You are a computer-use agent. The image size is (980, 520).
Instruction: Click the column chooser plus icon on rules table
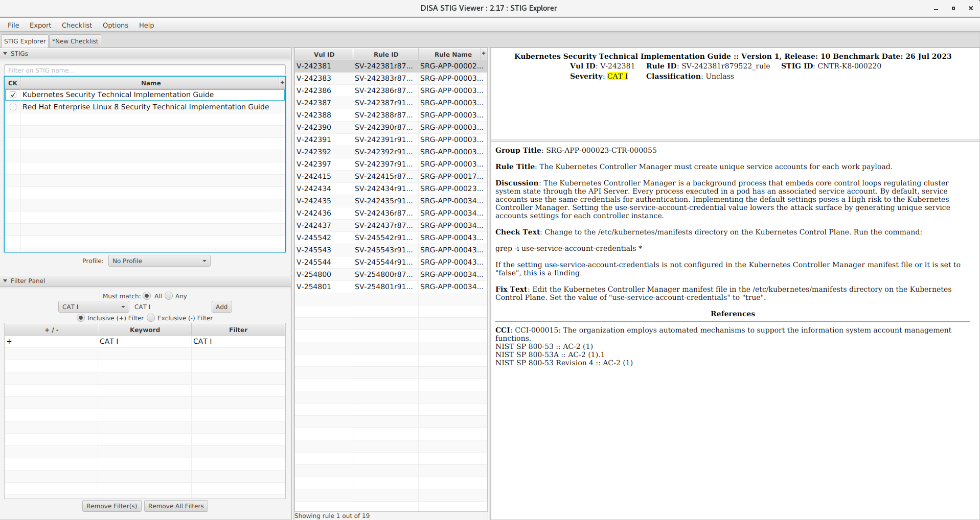(x=483, y=54)
